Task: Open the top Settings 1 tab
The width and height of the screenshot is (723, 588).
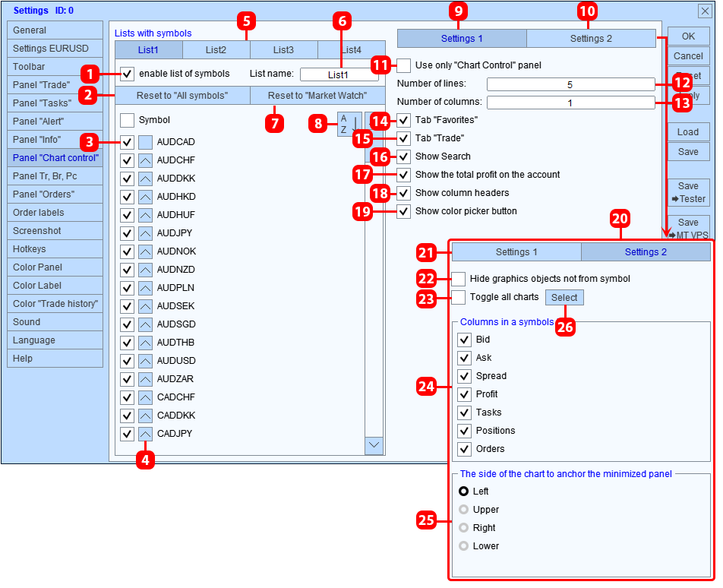Action: [462, 39]
